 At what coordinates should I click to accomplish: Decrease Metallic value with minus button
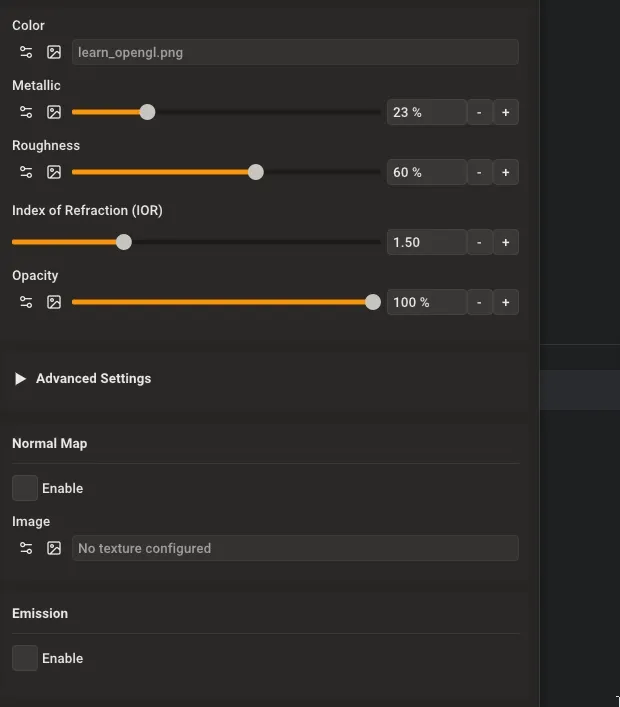click(x=479, y=112)
